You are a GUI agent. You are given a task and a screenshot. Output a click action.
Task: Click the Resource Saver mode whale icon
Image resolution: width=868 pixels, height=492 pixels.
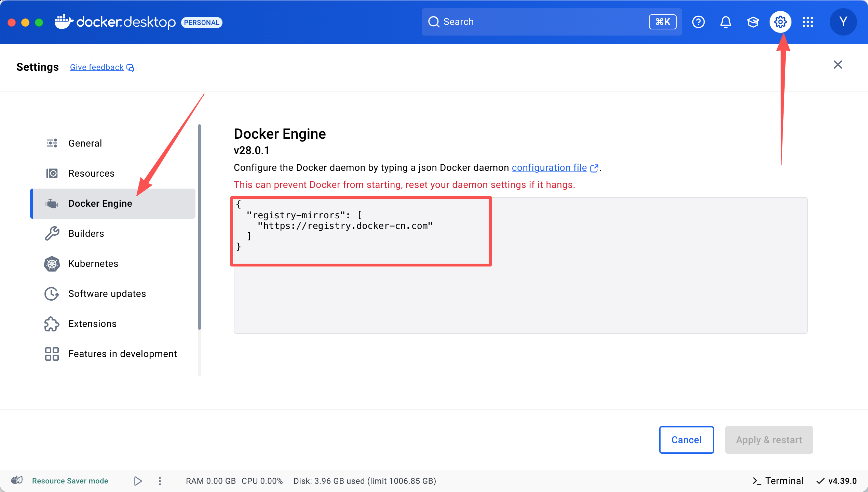point(17,480)
